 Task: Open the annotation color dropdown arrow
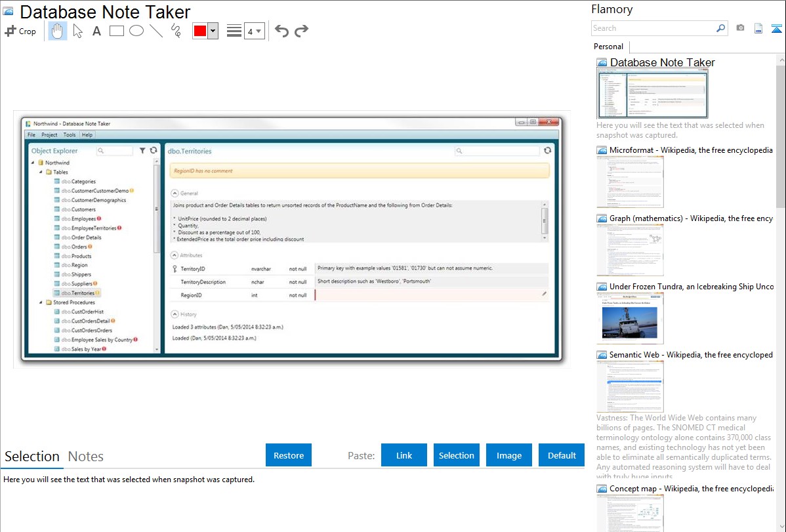pyautogui.click(x=213, y=31)
